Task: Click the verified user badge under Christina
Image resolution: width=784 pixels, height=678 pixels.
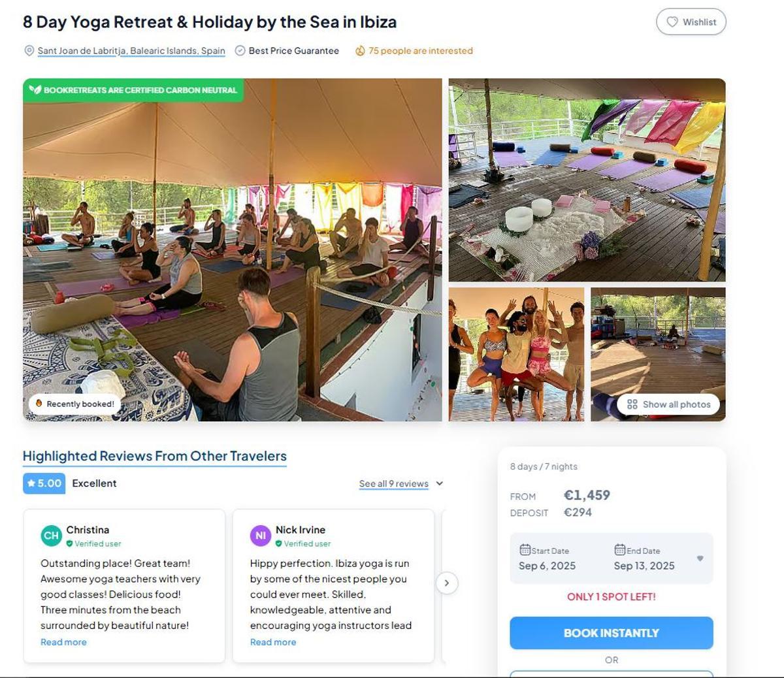Action: 71,543
